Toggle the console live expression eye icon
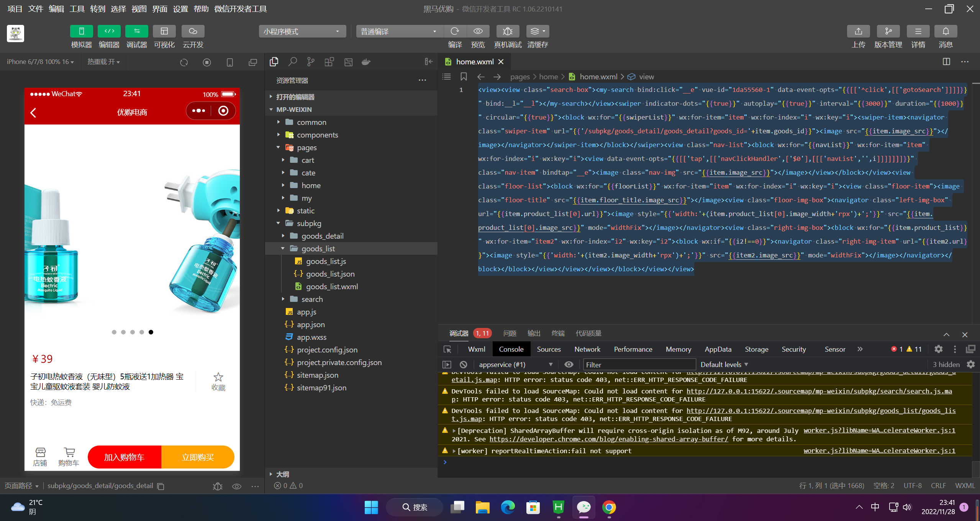The height and width of the screenshot is (521, 980). 569,364
